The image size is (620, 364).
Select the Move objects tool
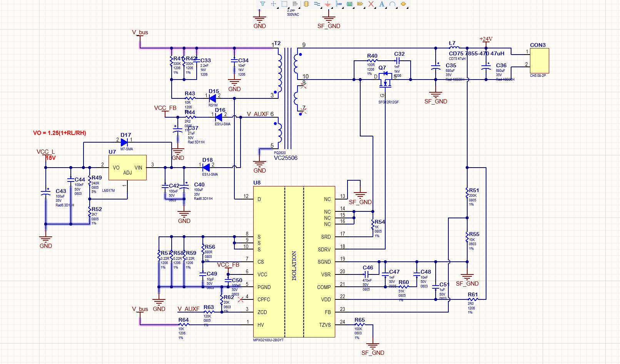(x=273, y=4)
